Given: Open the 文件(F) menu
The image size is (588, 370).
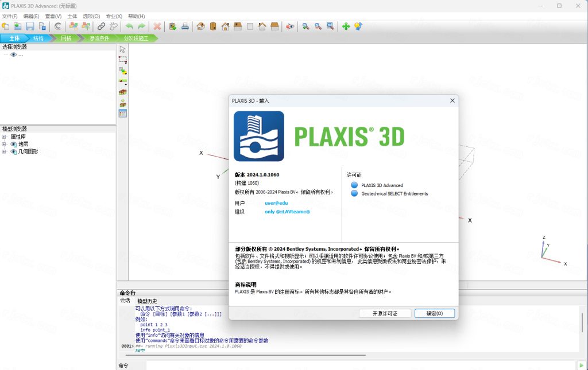Looking at the screenshot, I should (x=10, y=16).
